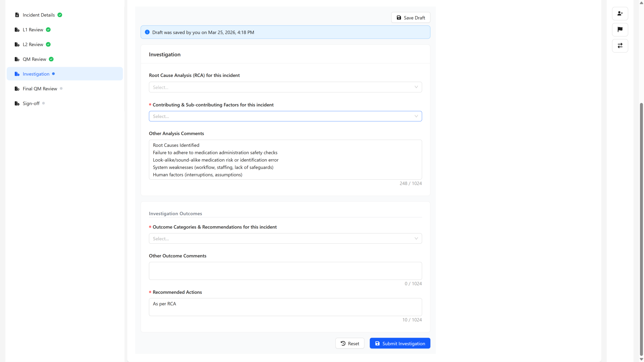Screen dimensions: 644x362
Task: Click the Reset button
Action: [x=350, y=343]
